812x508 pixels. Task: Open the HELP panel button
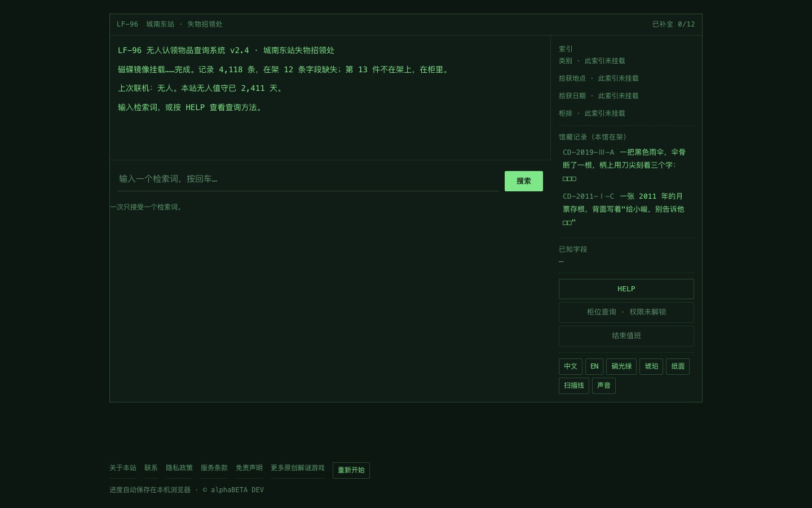(x=626, y=289)
